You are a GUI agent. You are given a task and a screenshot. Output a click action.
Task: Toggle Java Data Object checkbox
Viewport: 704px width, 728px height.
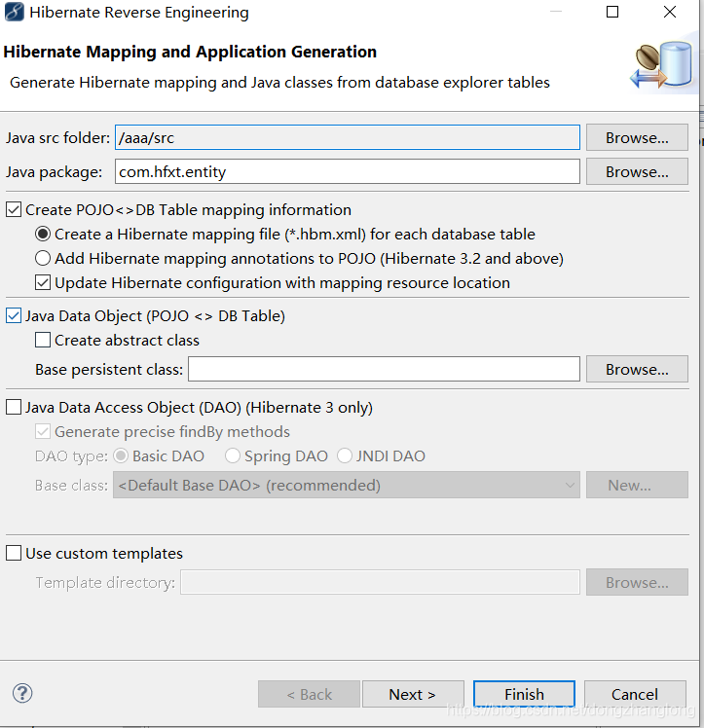point(14,315)
